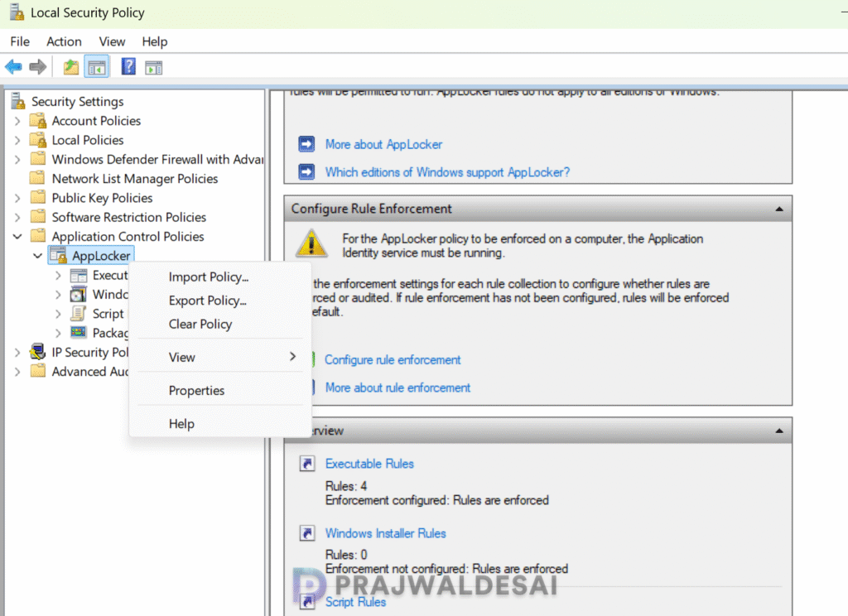Open the File menu

[x=20, y=41]
